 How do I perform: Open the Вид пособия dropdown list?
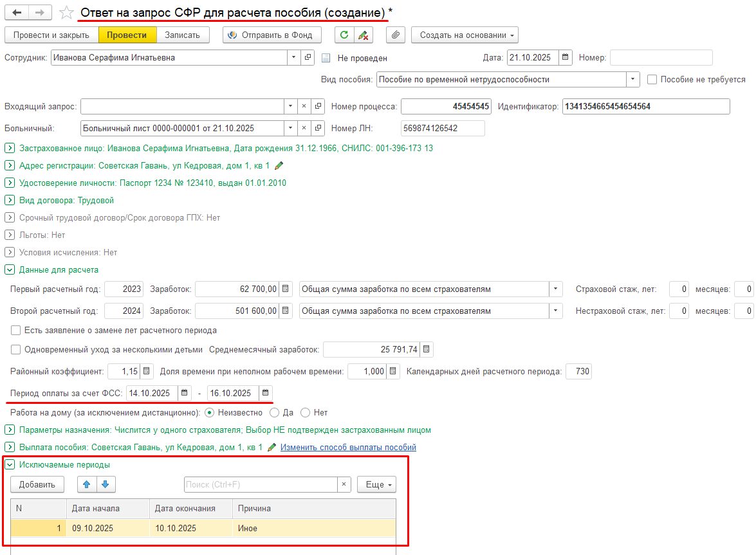tap(632, 80)
